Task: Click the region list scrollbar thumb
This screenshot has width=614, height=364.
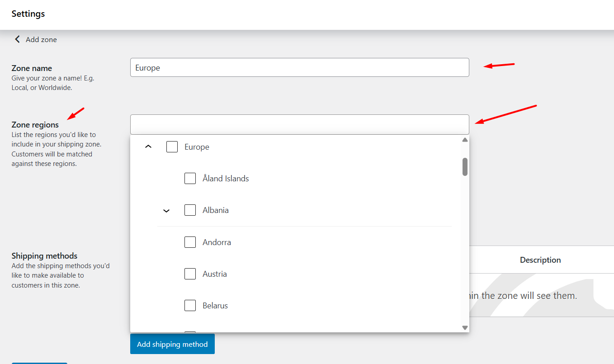Action: click(465, 167)
